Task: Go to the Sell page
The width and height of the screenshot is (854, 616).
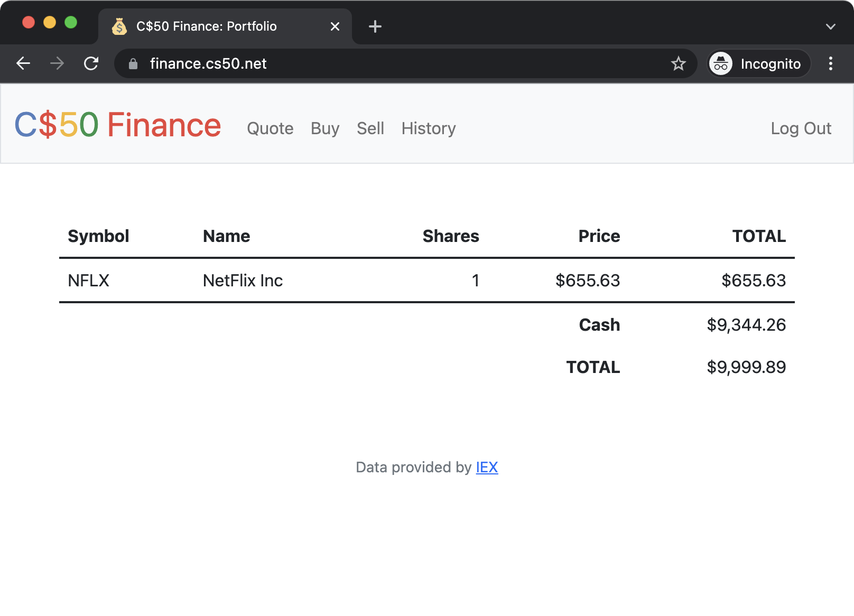Action: (x=370, y=128)
